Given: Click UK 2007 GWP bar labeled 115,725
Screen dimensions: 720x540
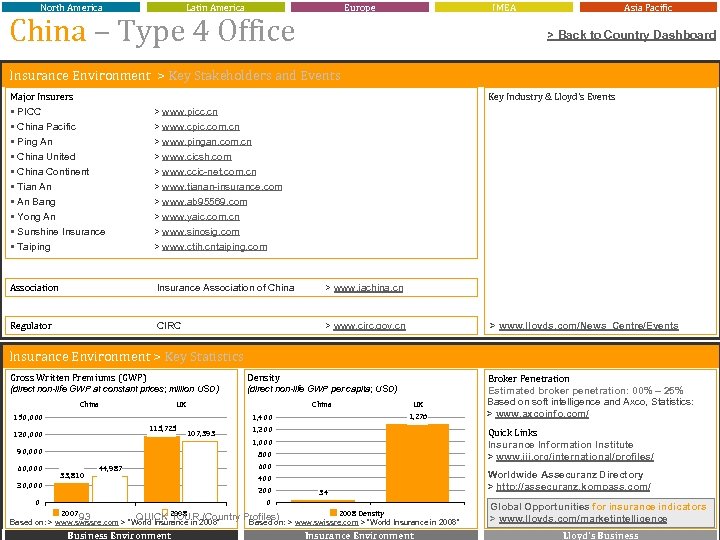Looking at the screenshot, I should coord(162,469).
